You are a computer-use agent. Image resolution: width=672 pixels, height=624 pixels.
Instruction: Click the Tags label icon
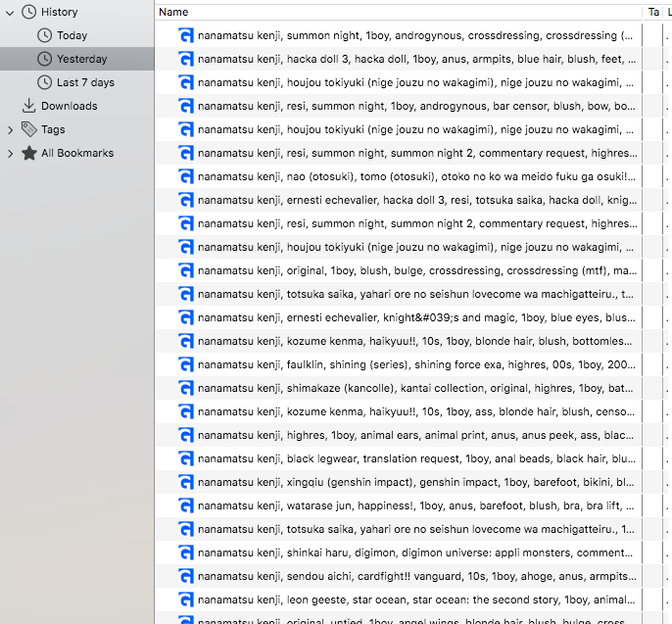click(x=29, y=129)
